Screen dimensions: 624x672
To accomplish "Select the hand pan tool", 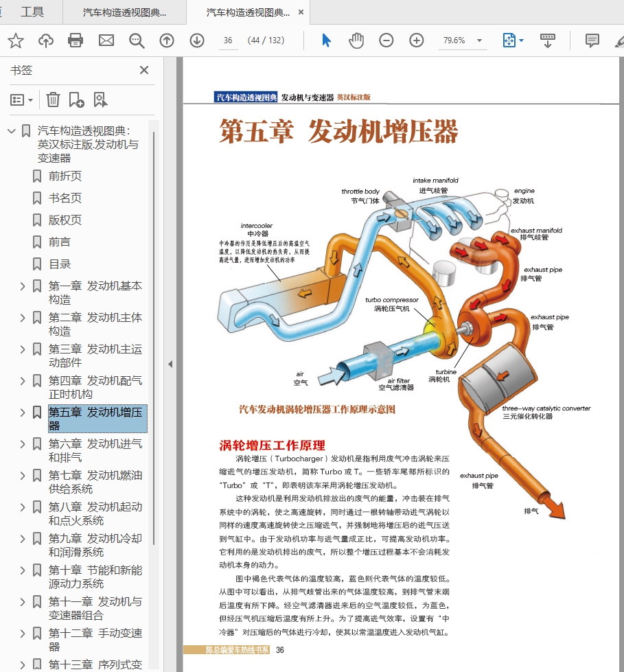I will [x=356, y=40].
